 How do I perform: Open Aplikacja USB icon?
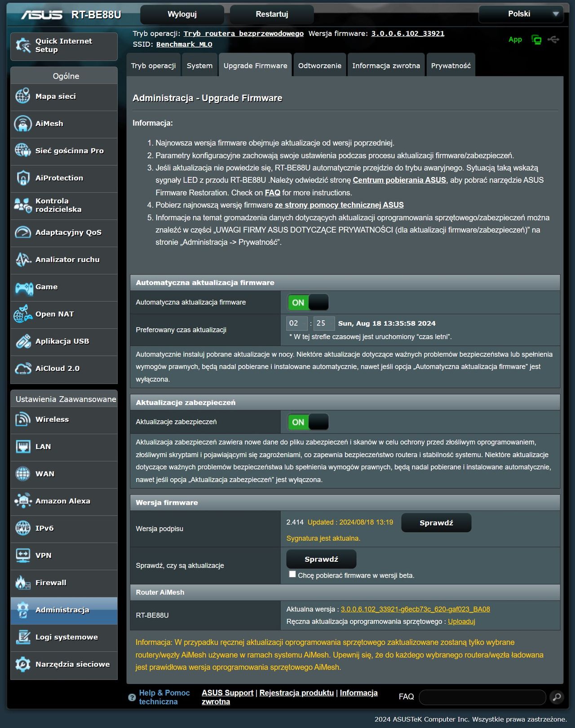[x=23, y=341]
